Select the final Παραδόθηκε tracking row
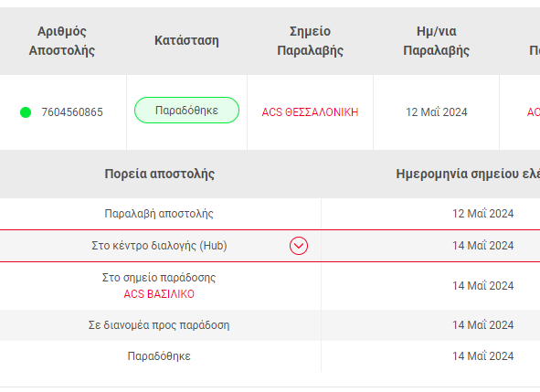Screen dimensions: 540x392 (270, 356)
